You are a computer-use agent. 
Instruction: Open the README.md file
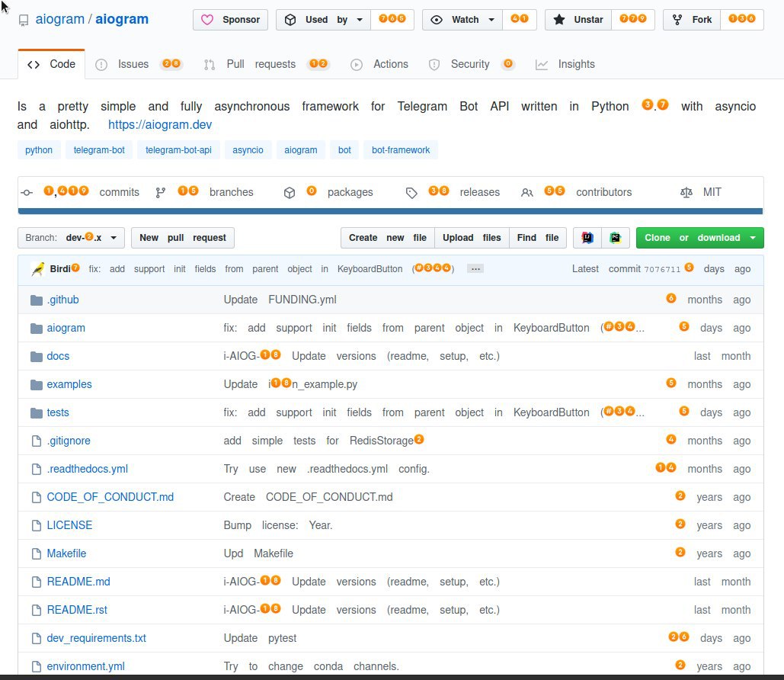tap(78, 582)
